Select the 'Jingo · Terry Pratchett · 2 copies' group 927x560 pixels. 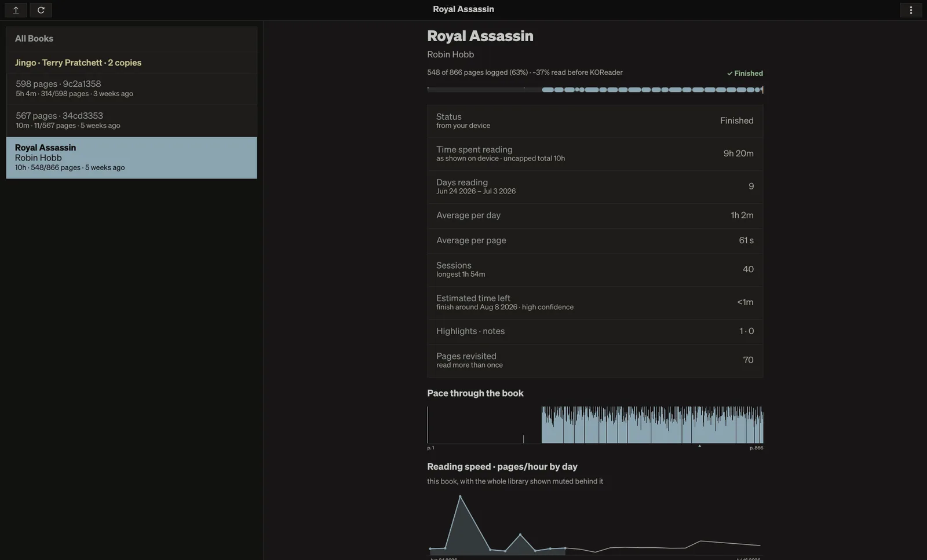point(132,63)
